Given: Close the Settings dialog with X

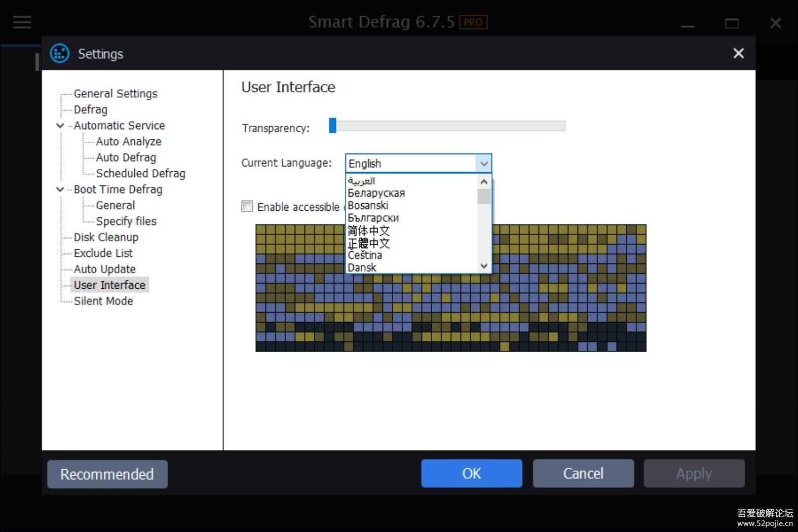Looking at the screenshot, I should point(738,53).
